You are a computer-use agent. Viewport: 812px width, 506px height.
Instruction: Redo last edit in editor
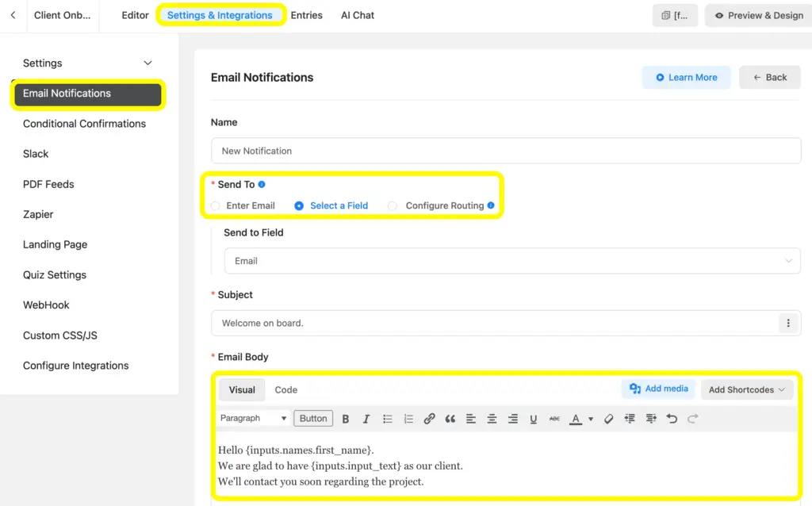[x=693, y=419]
